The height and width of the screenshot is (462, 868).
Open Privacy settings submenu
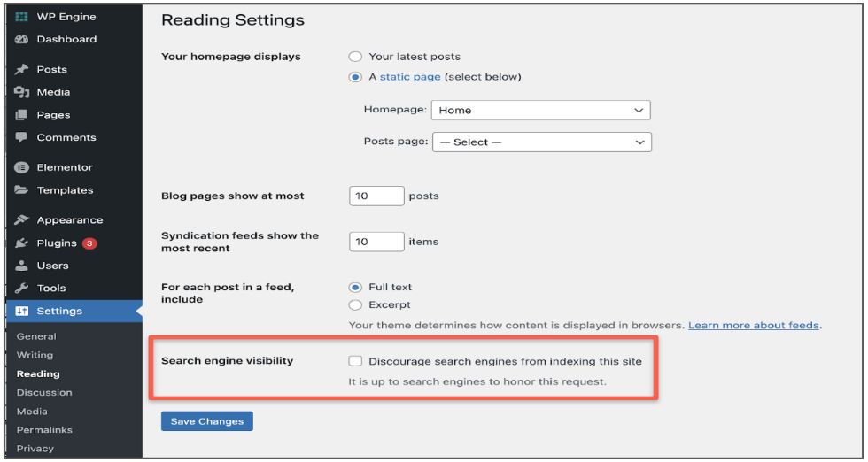point(35,449)
